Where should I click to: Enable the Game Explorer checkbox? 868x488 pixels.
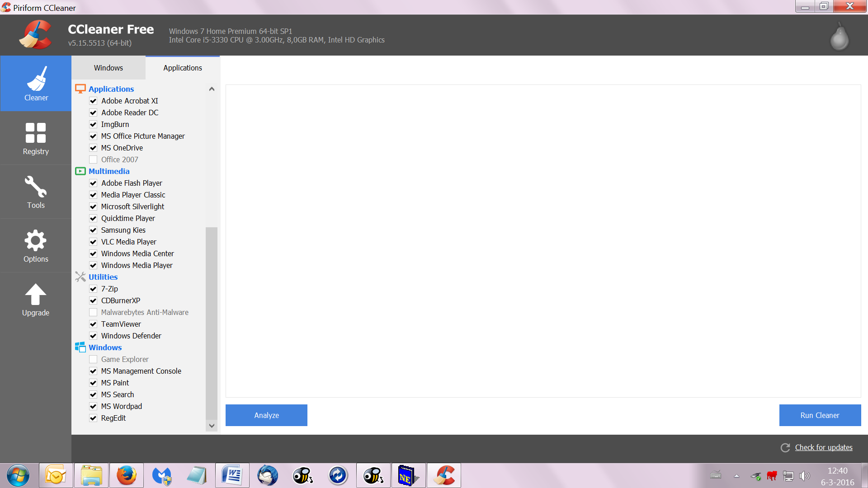(93, 359)
